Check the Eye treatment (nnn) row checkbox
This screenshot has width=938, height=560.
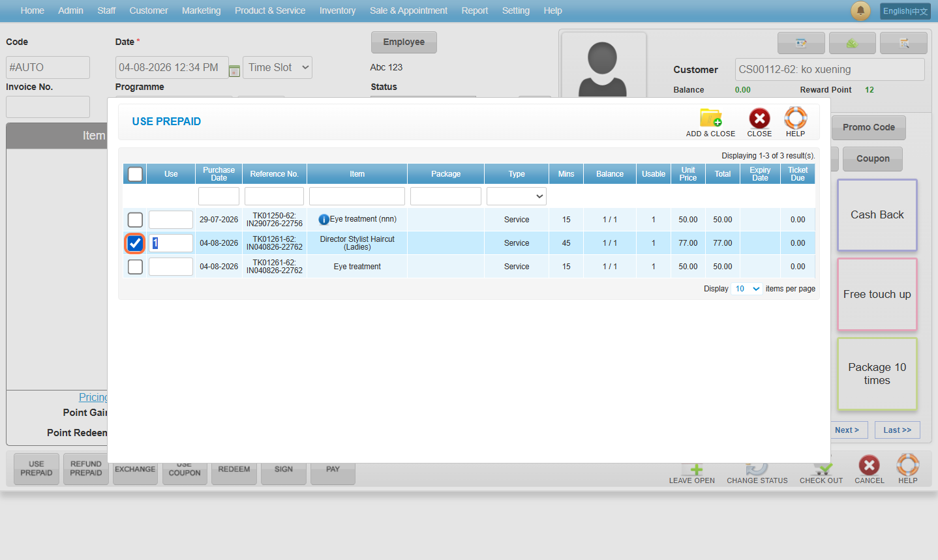(x=135, y=220)
